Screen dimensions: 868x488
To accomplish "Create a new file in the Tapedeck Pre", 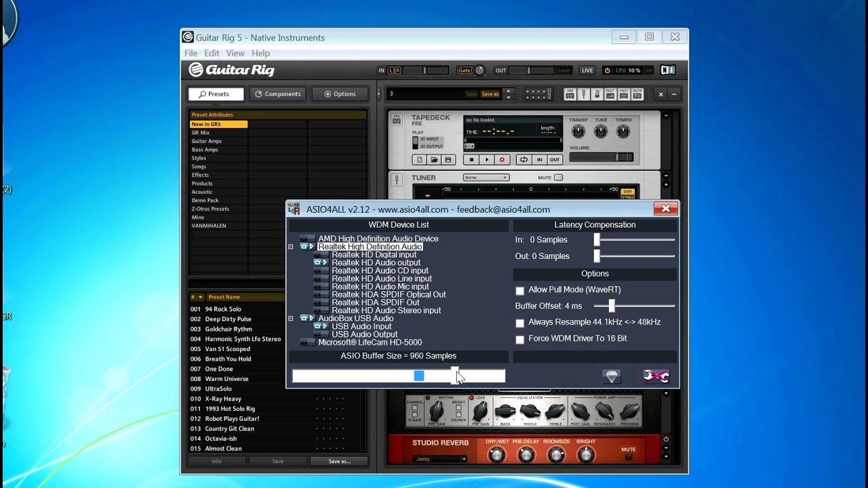I will (x=420, y=160).
